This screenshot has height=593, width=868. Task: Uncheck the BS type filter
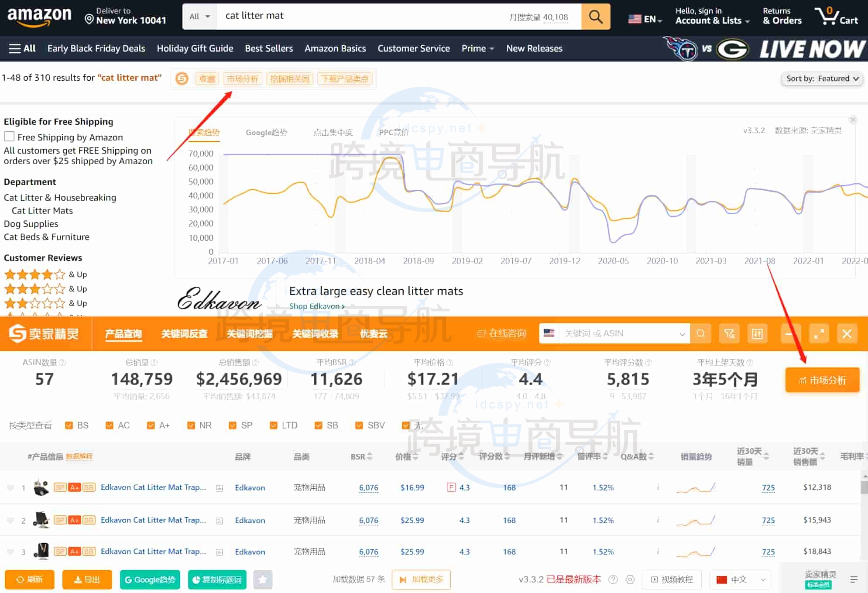pyautogui.click(x=69, y=425)
